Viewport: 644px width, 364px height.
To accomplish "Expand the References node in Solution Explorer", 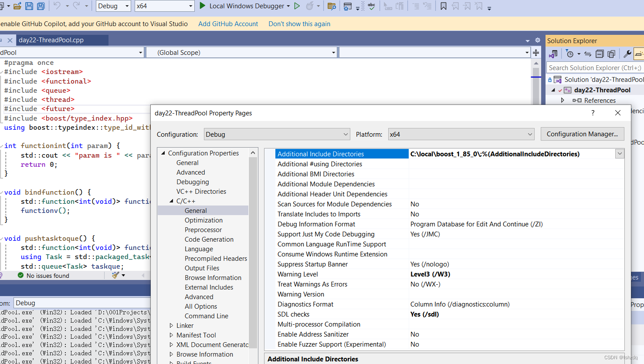I will tap(563, 100).
